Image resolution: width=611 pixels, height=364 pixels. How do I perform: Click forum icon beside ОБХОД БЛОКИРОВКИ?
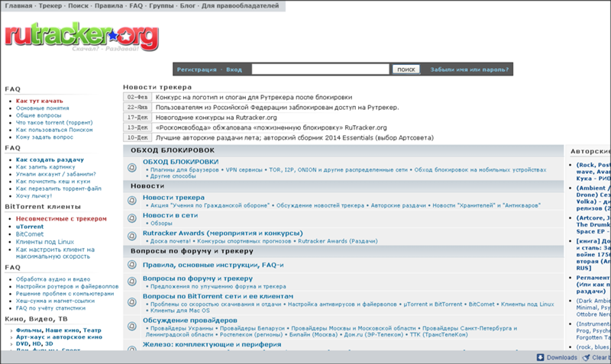pos(132,168)
